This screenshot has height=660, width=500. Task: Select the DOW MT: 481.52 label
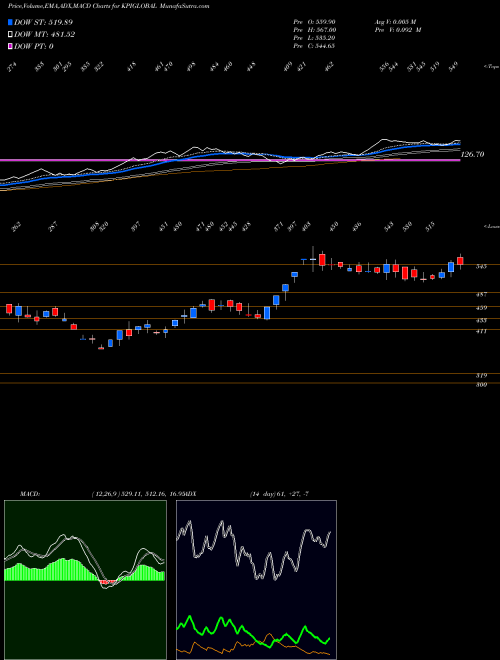(44, 35)
